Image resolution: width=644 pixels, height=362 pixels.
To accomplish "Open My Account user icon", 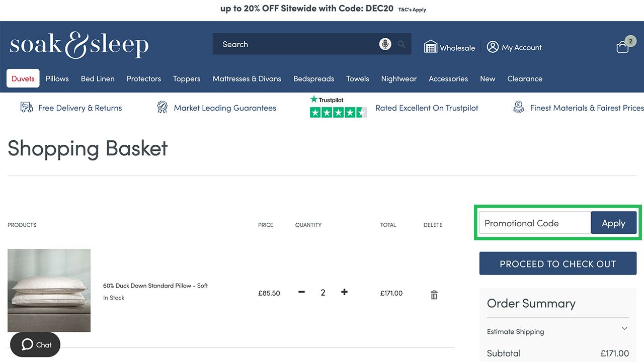I will tap(493, 47).
